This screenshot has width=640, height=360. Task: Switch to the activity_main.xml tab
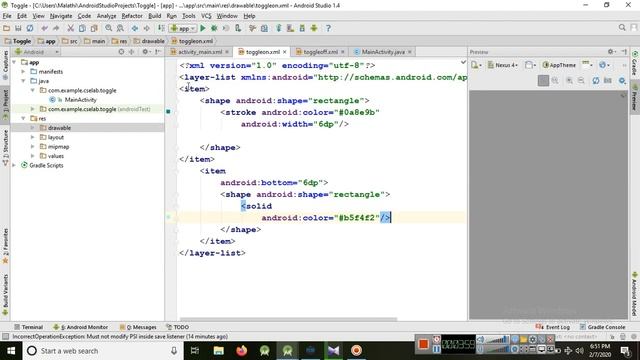[200, 52]
